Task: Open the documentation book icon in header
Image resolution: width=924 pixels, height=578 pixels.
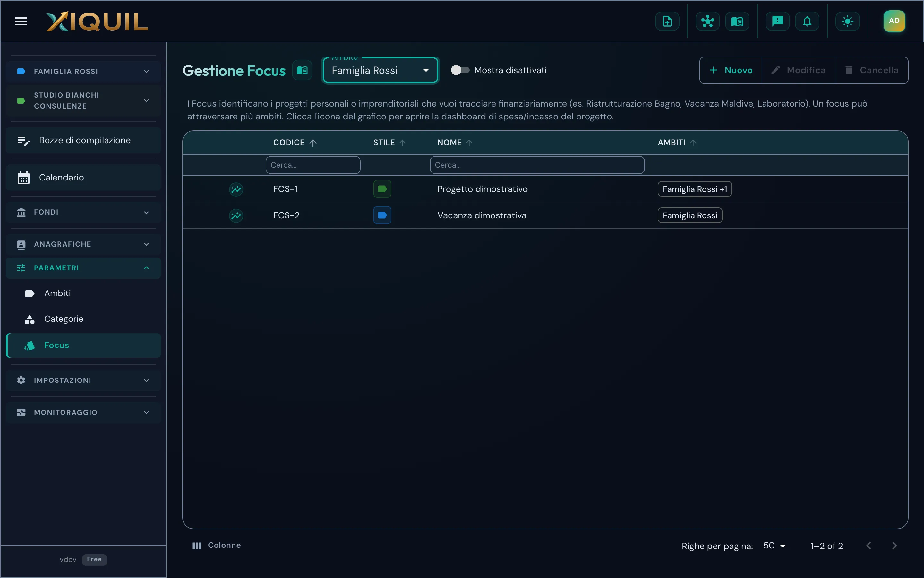Action: click(x=737, y=21)
